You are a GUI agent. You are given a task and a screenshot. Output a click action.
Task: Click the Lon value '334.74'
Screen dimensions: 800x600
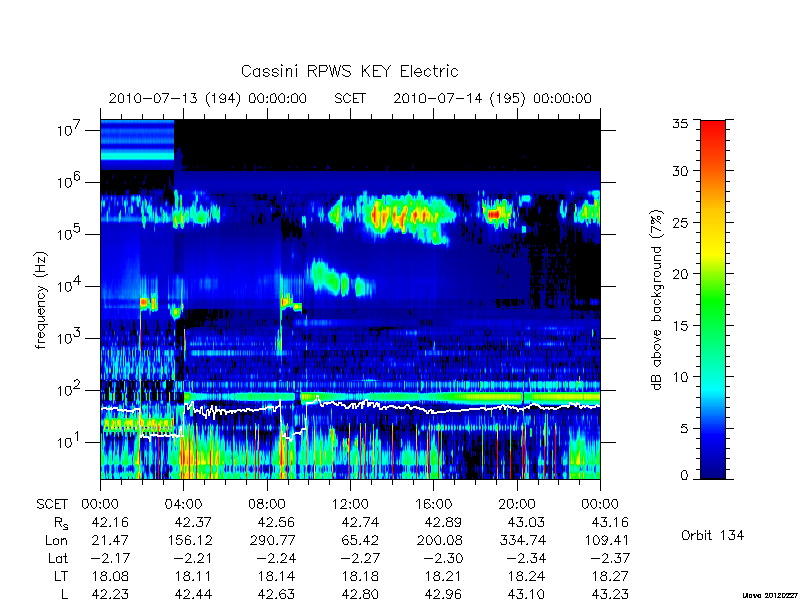pyautogui.click(x=522, y=540)
